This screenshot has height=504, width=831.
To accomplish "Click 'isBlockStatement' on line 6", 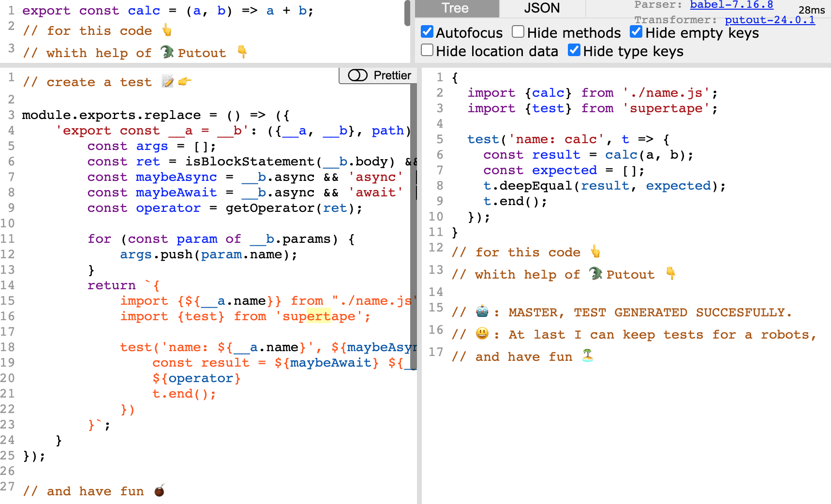I will (250, 162).
